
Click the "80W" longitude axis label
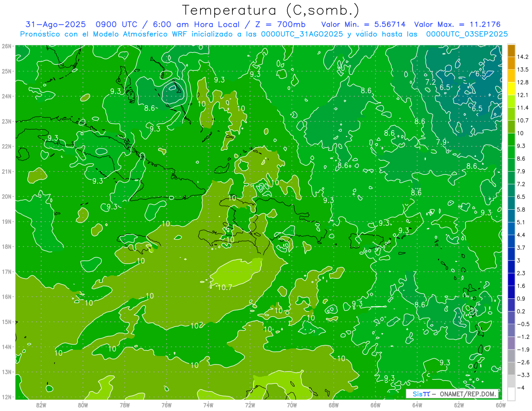[x=83, y=405]
